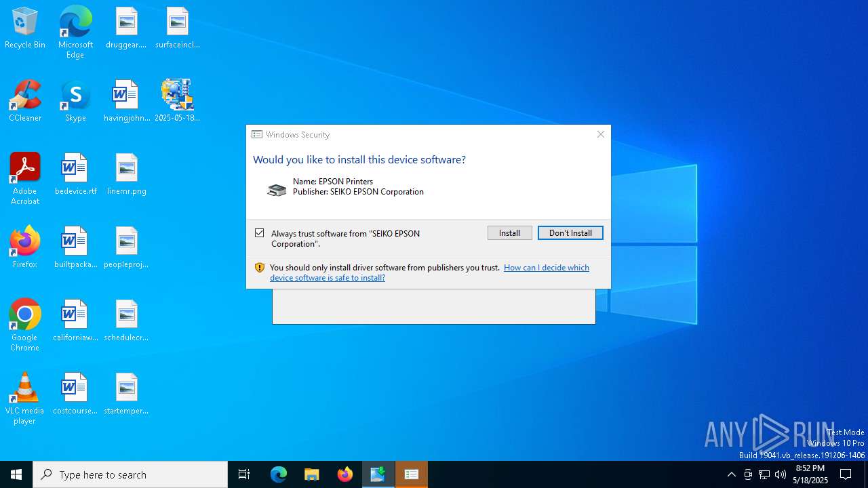
Task: Open the CCleaner desktop shortcut
Action: [x=25, y=102]
